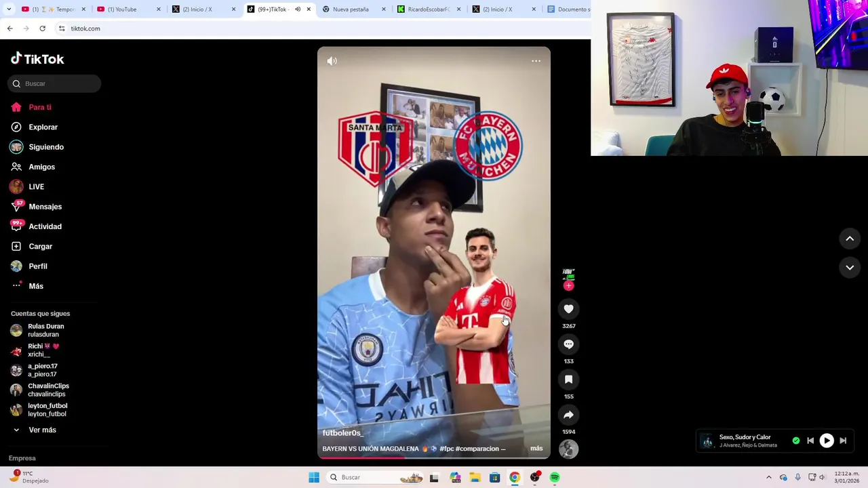868x488 pixels.
Task: Open followed account ChavalinClips
Action: click(39, 390)
